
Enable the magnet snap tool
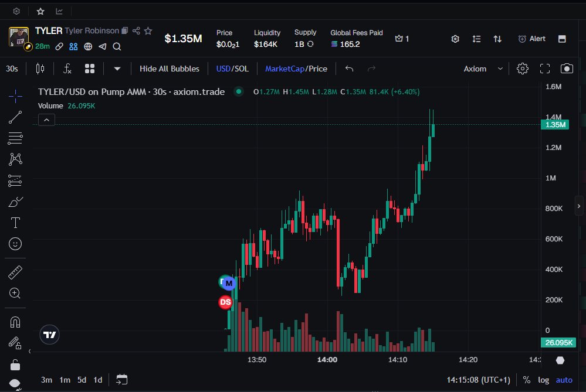tap(15, 322)
